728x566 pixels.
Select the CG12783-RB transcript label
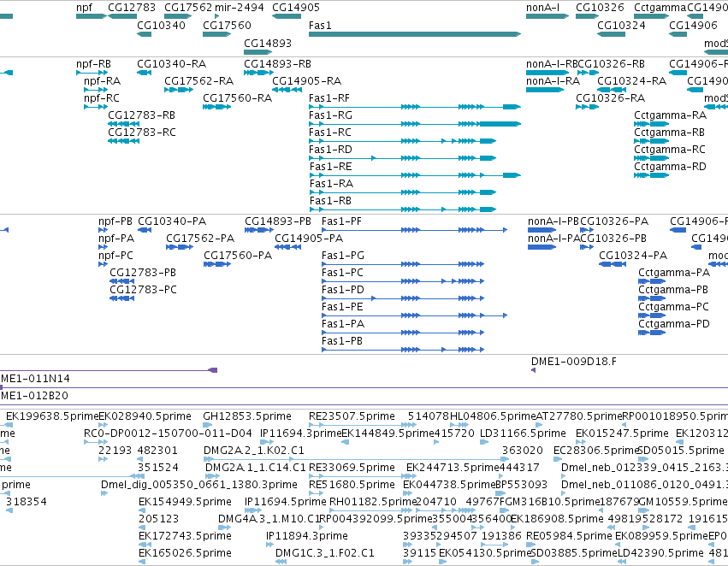[x=142, y=115]
